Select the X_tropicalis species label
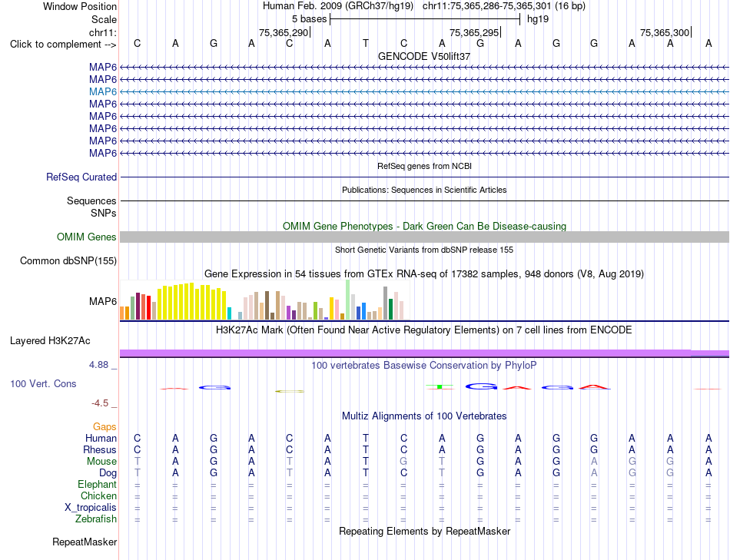 click(91, 508)
